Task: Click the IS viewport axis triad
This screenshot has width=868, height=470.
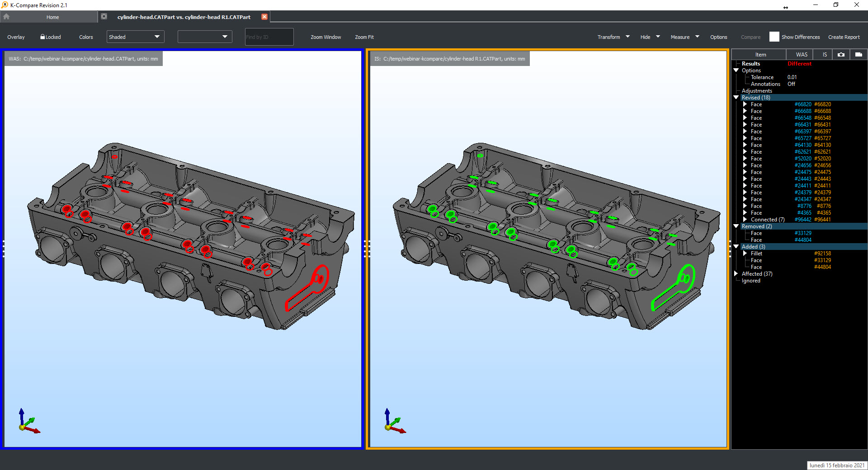Action: [395, 421]
